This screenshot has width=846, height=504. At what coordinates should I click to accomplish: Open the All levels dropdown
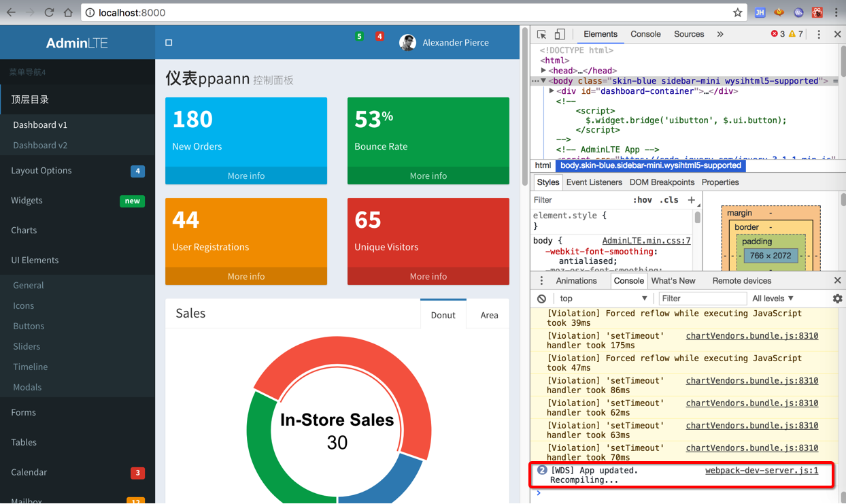pyautogui.click(x=773, y=299)
